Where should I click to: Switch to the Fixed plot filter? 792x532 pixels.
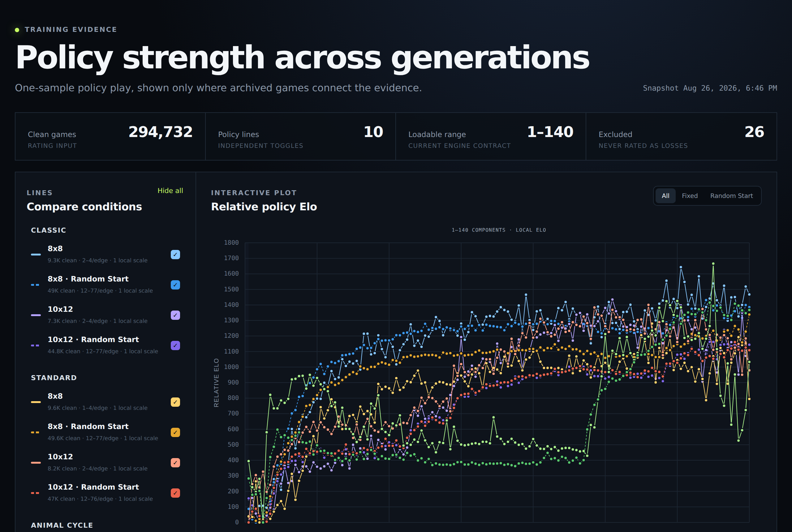(690, 196)
